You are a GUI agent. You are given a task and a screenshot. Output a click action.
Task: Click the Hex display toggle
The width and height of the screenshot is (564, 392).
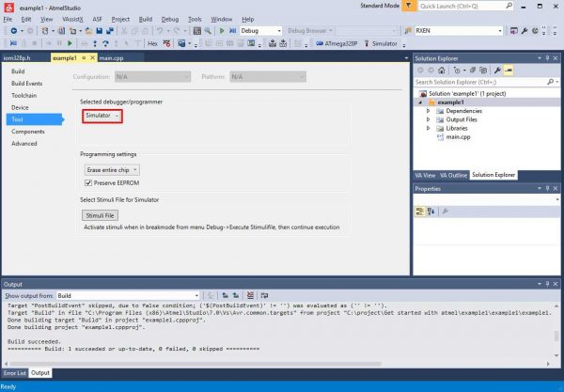[x=152, y=43]
